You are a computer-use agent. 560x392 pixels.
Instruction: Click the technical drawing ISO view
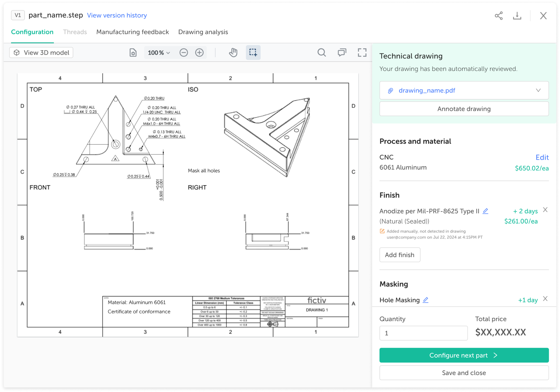[267, 137]
